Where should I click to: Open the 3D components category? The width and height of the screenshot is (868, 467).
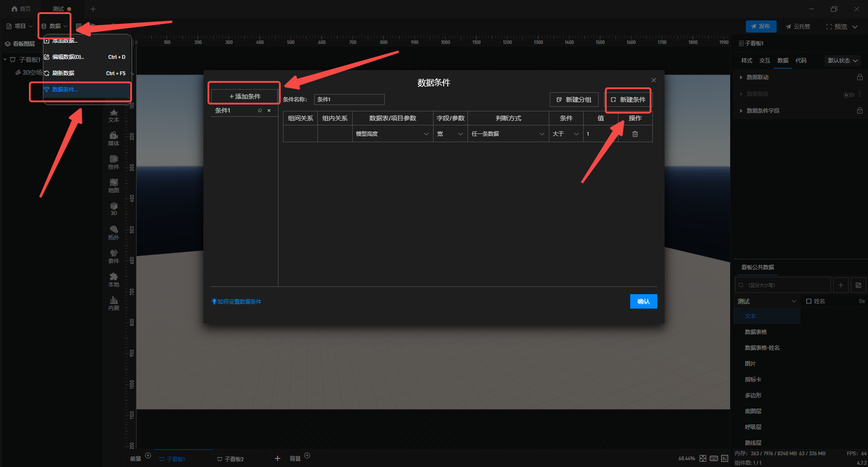coord(113,209)
